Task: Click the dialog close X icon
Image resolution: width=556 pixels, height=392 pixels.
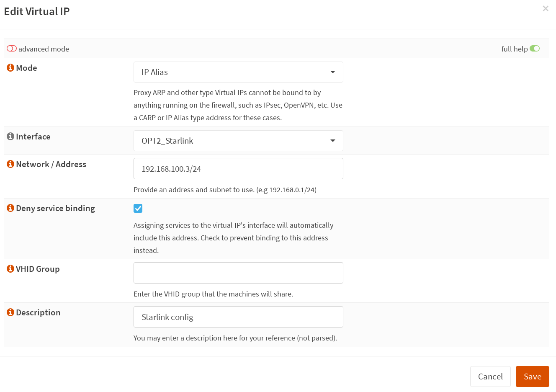Action: [546, 8]
